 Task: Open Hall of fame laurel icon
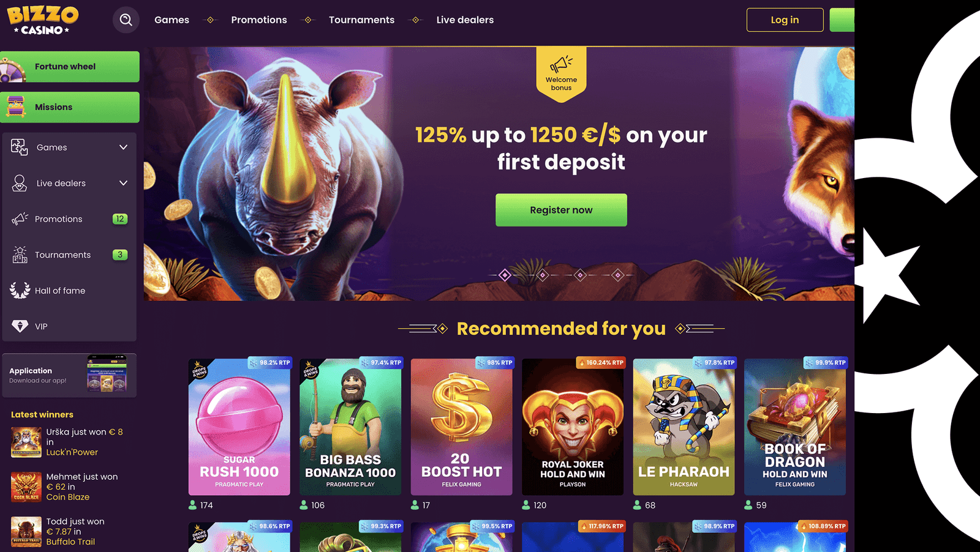coord(20,290)
